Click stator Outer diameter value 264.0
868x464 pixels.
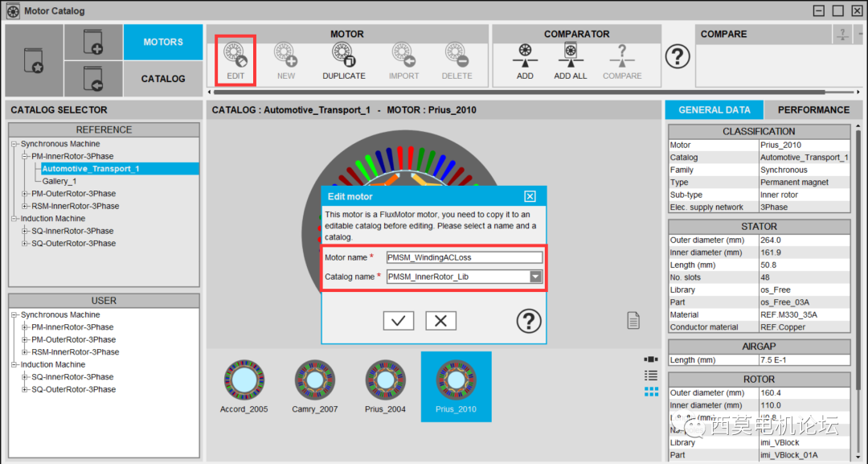pyautogui.click(x=805, y=240)
